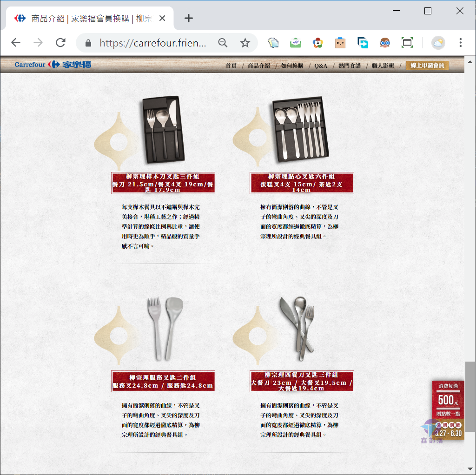476x475 pixels.
Task: Click the 點心叉匙六件組 product image
Action: [301, 130]
